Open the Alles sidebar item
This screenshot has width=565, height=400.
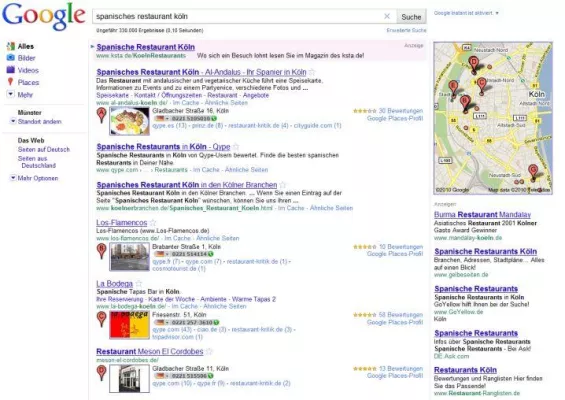point(26,46)
